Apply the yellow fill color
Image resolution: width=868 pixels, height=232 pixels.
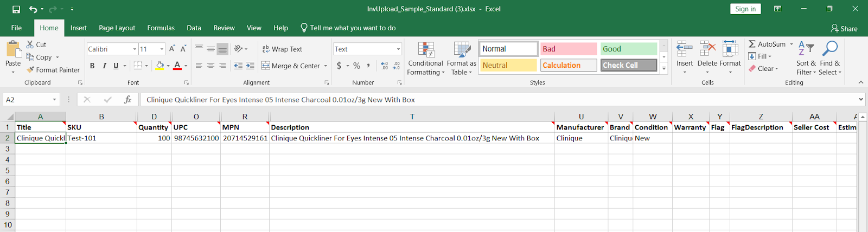click(x=160, y=66)
